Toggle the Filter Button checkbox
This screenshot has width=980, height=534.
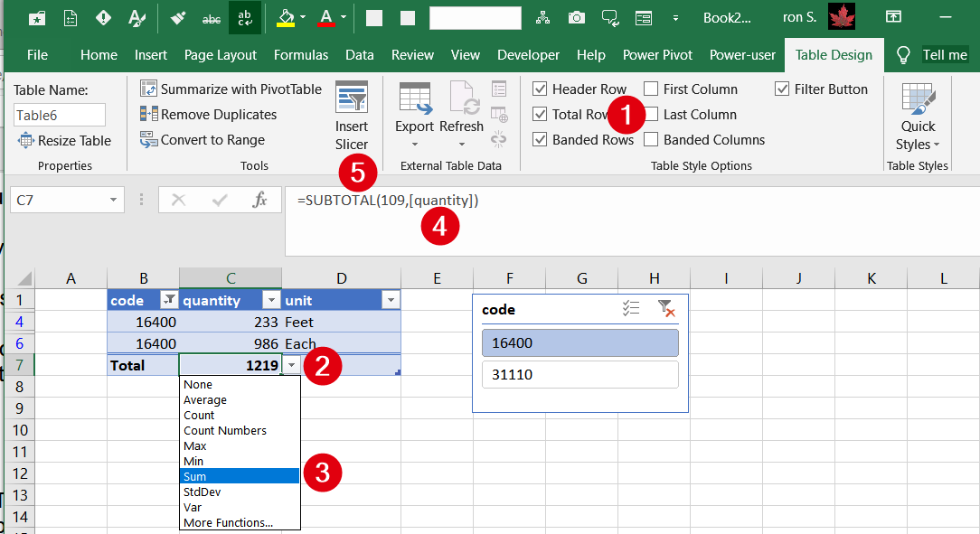point(782,89)
